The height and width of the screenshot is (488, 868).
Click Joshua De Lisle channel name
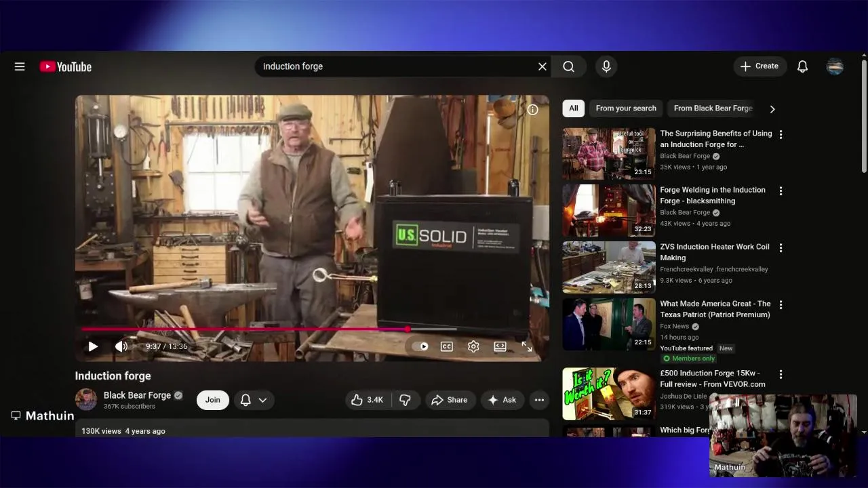point(684,396)
